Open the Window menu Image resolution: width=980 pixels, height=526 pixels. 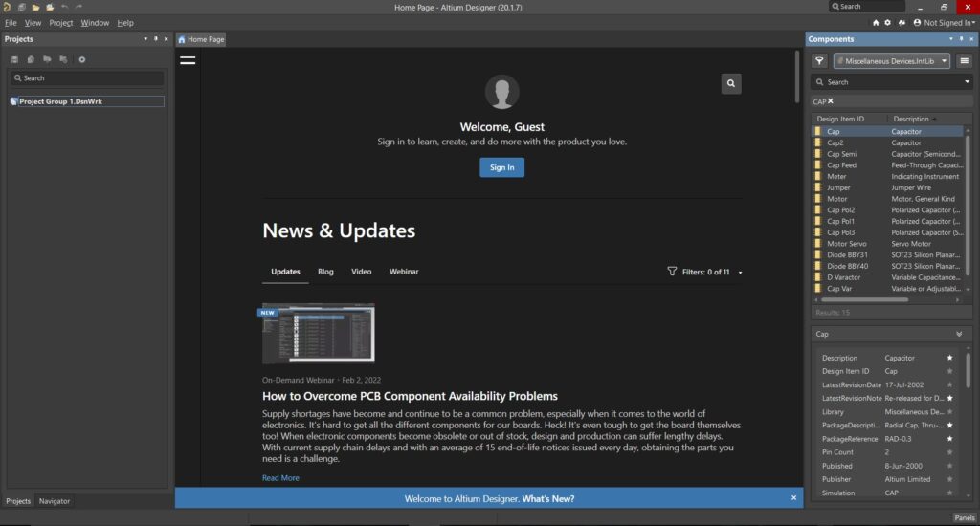coord(95,23)
